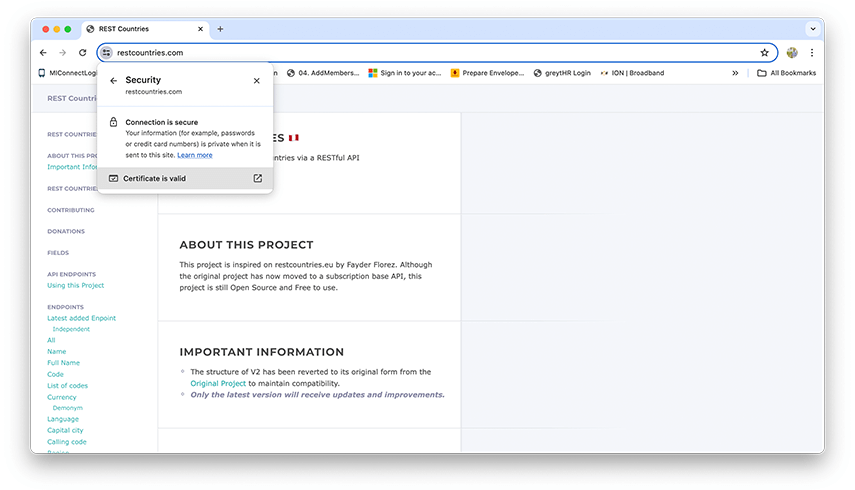The width and height of the screenshot is (855, 490).
Task: Open Capital city sidebar link
Action: pyautogui.click(x=65, y=431)
